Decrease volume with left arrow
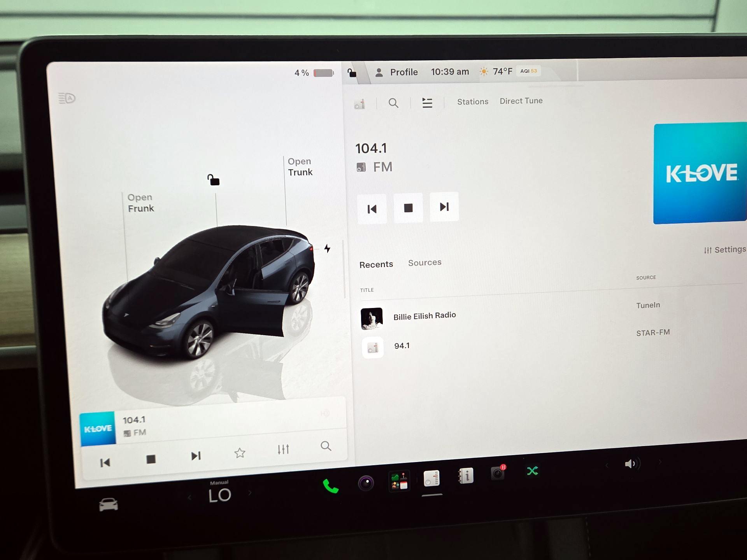 tap(607, 465)
